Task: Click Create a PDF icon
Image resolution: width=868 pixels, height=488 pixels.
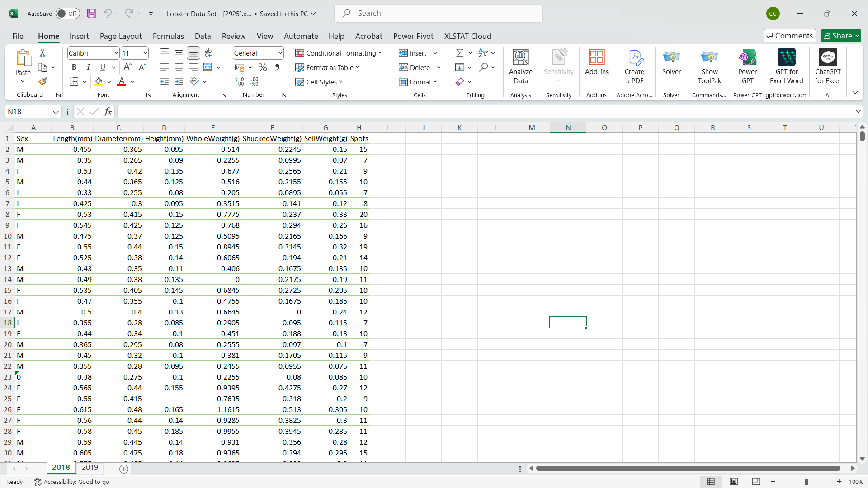Action: [634, 66]
